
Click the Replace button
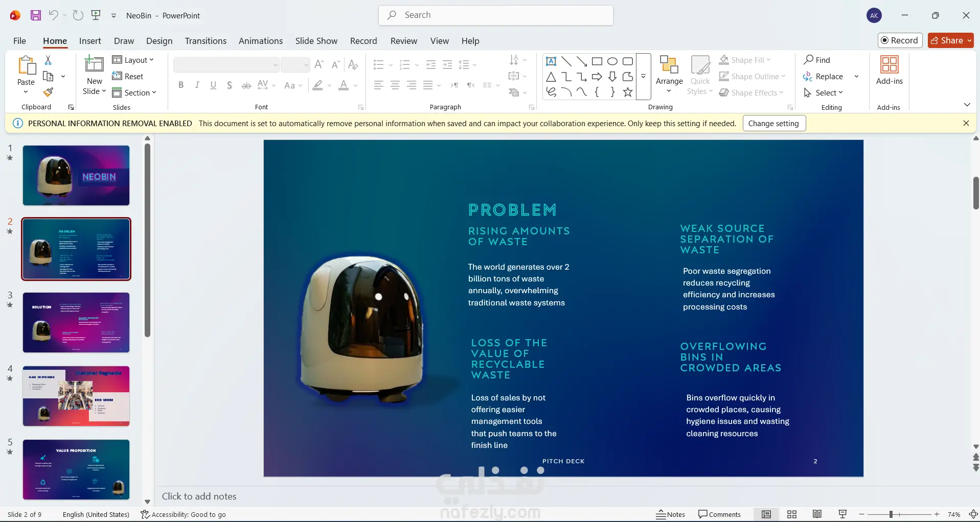pos(823,76)
